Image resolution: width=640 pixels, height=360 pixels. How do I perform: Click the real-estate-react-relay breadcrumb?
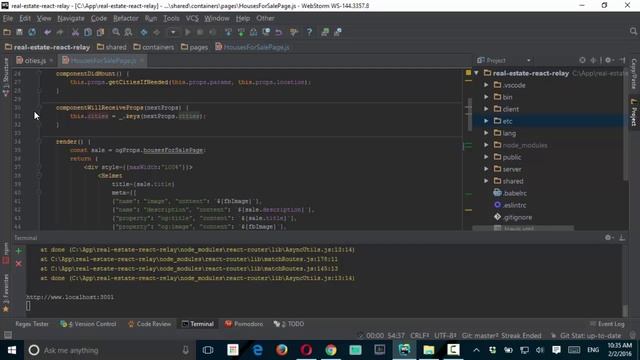click(47, 47)
